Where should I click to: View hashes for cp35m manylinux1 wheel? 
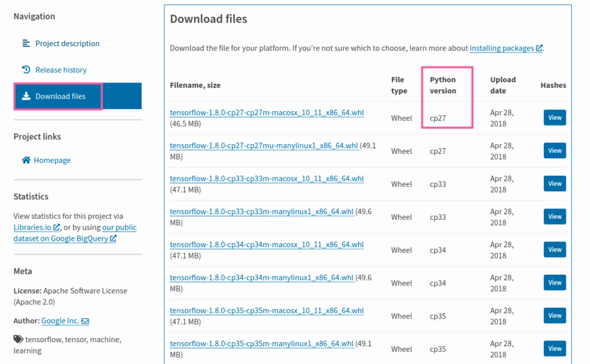point(555,348)
